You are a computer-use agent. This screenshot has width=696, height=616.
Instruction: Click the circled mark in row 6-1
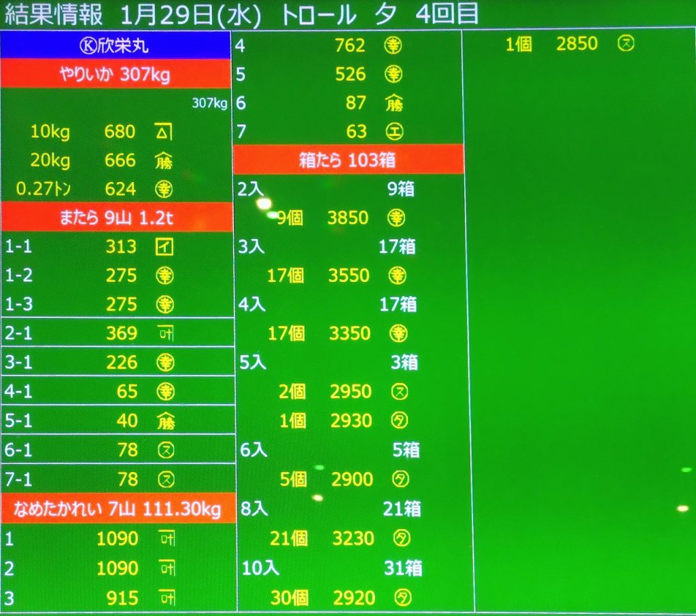pos(164,450)
